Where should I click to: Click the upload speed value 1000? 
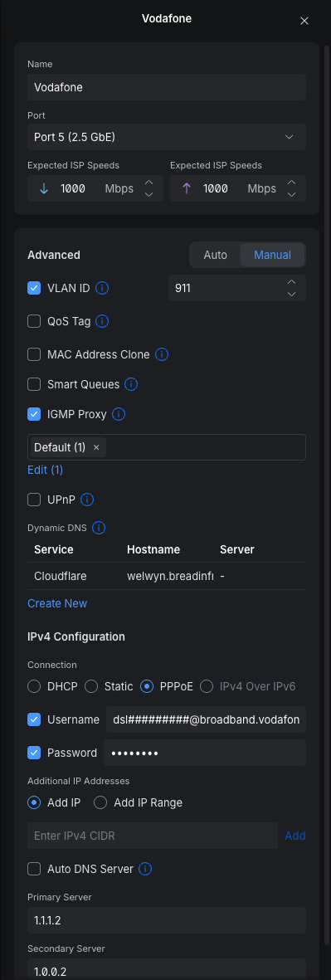point(216,188)
